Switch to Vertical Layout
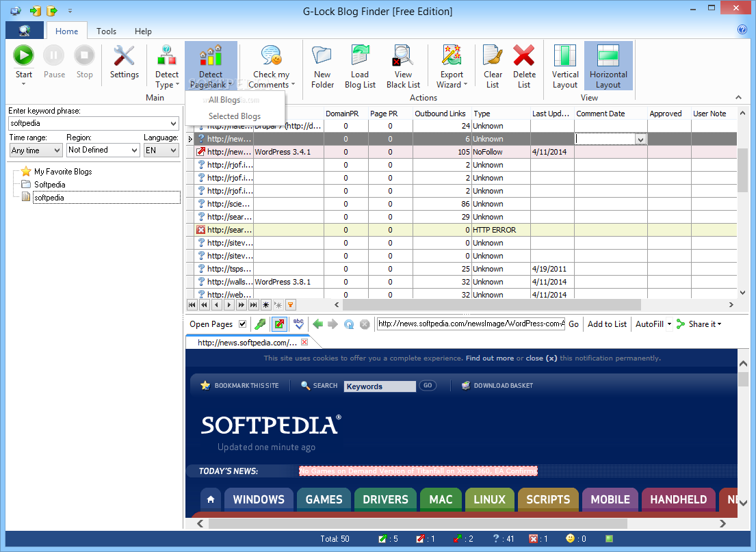 click(x=565, y=67)
